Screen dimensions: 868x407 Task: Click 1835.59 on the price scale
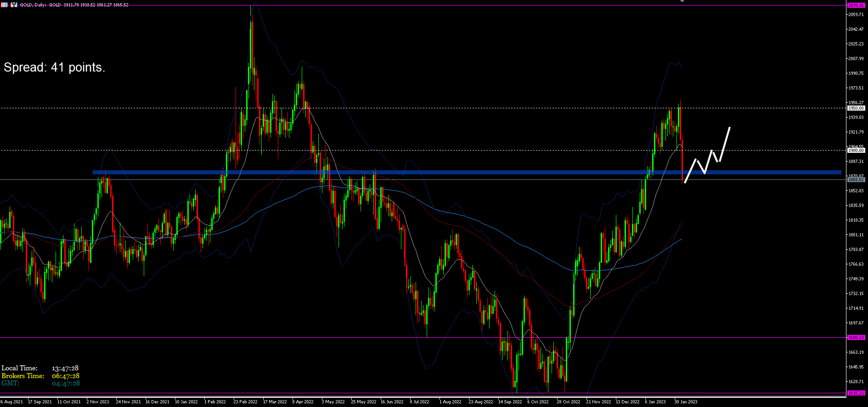856,206
